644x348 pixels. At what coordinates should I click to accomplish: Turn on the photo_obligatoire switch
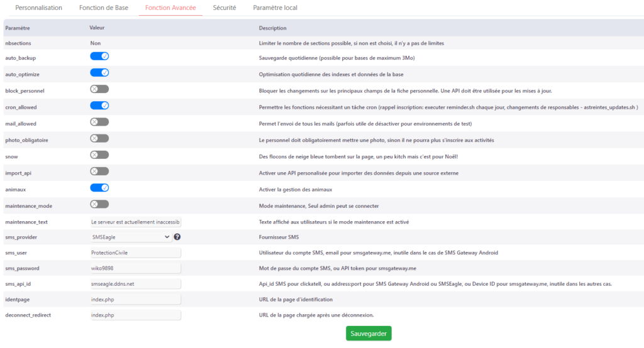pos(99,138)
